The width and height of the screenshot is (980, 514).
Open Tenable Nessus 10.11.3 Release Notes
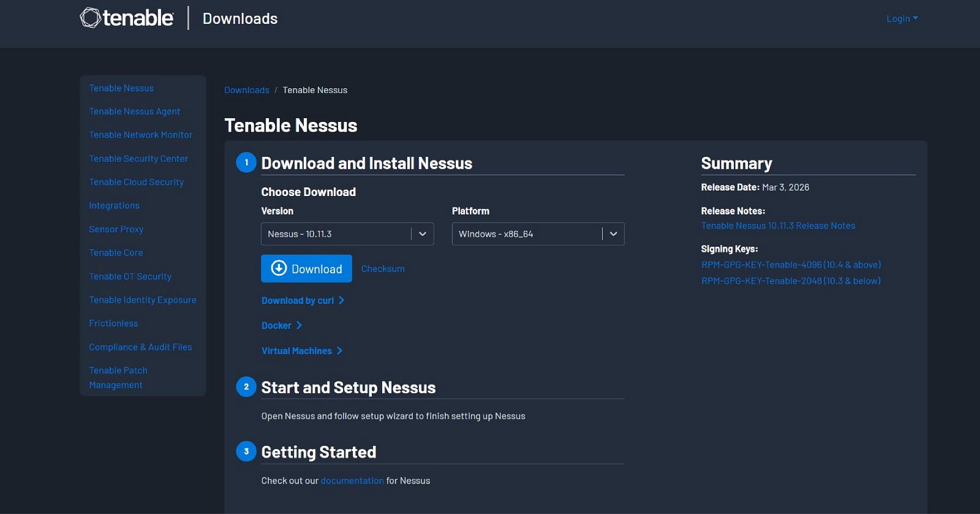pyautogui.click(x=778, y=225)
